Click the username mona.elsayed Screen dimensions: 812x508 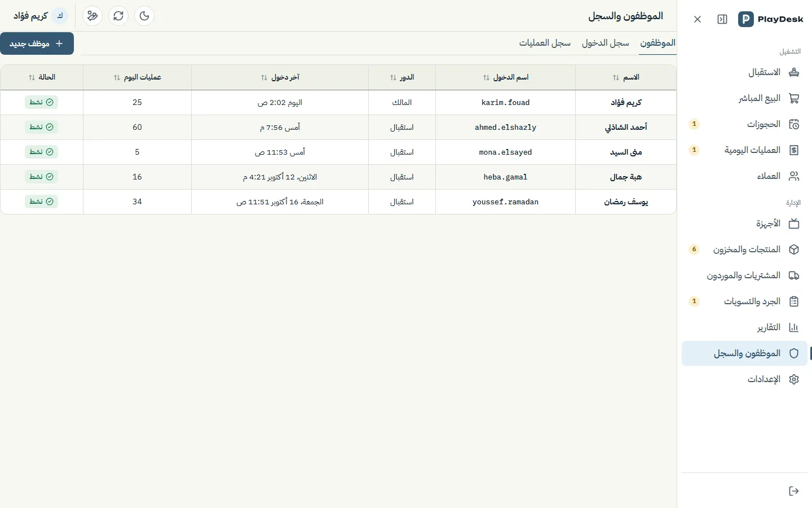click(x=506, y=152)
